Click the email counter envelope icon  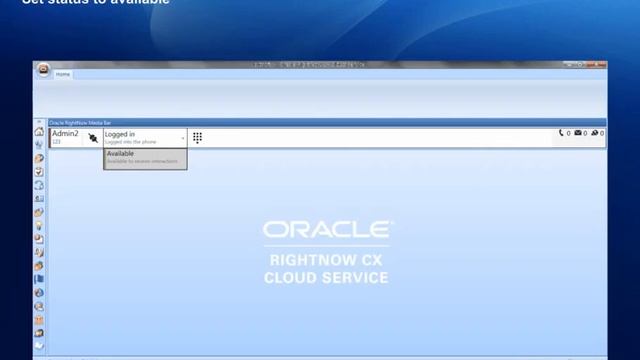coord(578,133)
